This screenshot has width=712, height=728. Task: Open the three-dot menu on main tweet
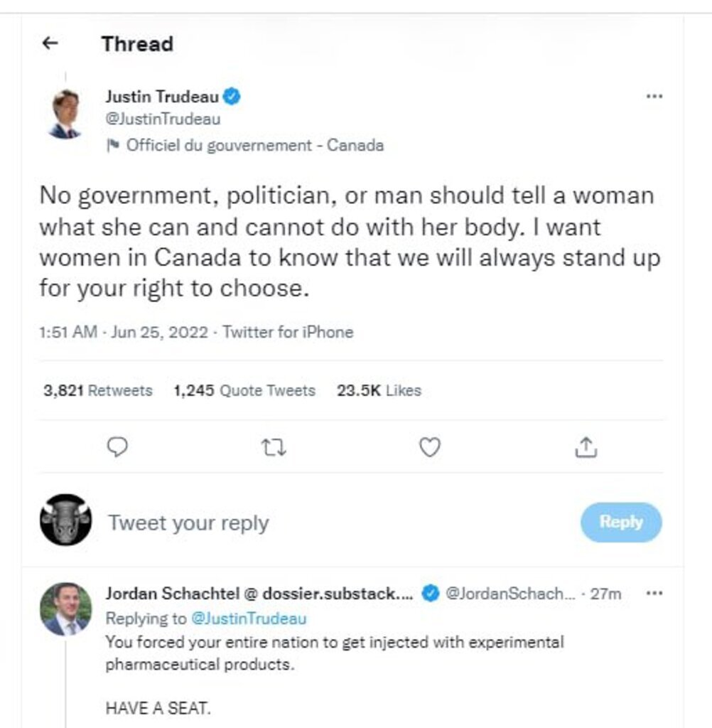pyautogui.click(x=653, y=96)
